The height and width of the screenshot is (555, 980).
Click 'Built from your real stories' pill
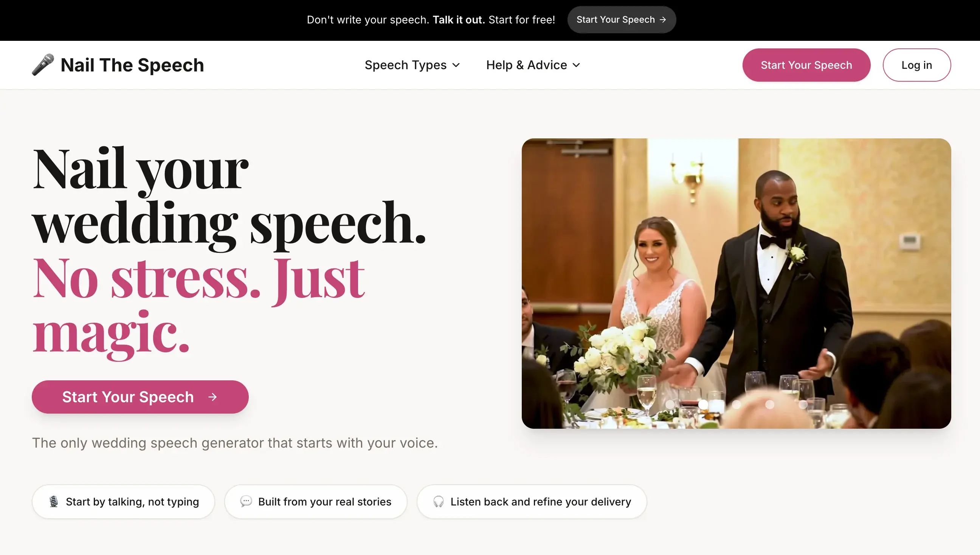point(316,502)
